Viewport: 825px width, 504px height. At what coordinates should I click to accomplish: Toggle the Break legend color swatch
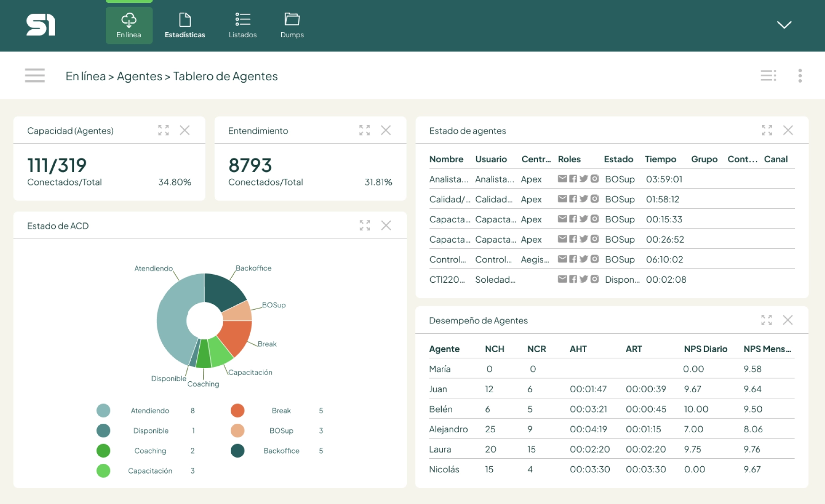point(237,411)
